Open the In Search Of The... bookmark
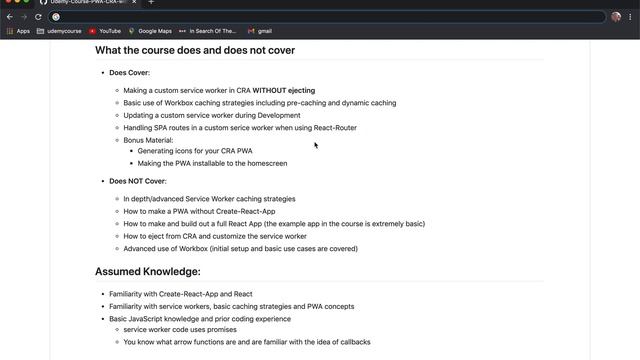The width and height of the screenshot is (640, 360). tap(208, 31)
